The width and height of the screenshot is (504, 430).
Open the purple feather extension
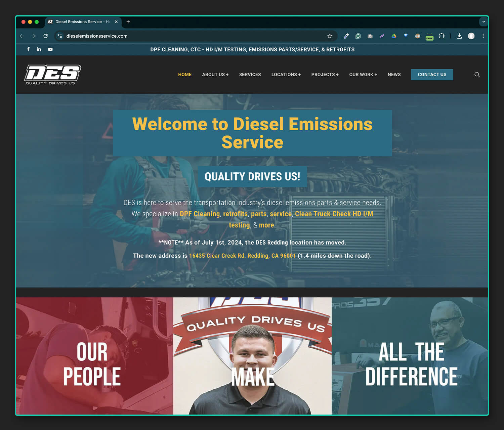382,36
